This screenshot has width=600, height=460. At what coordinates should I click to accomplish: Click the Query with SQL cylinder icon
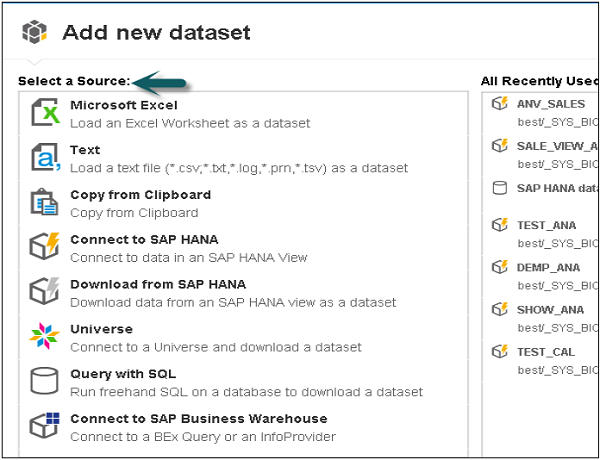45,382
